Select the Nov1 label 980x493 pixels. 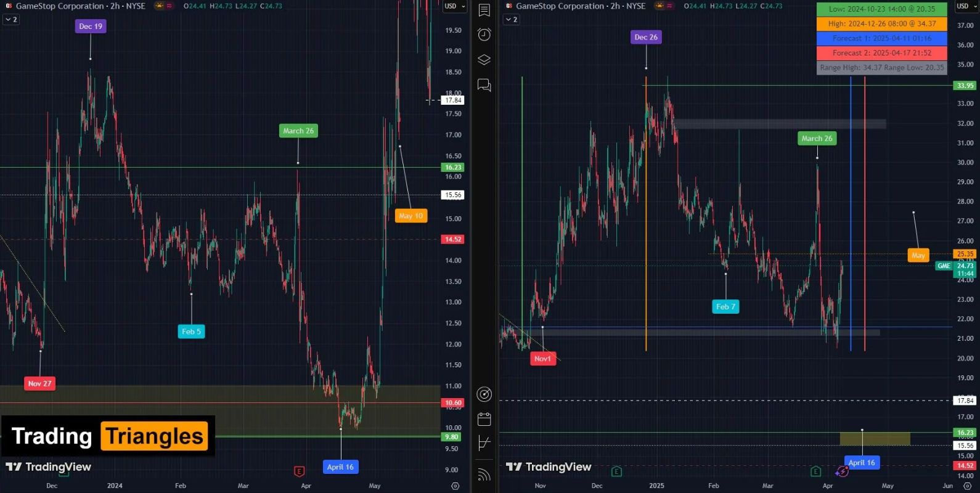(542, 359)
